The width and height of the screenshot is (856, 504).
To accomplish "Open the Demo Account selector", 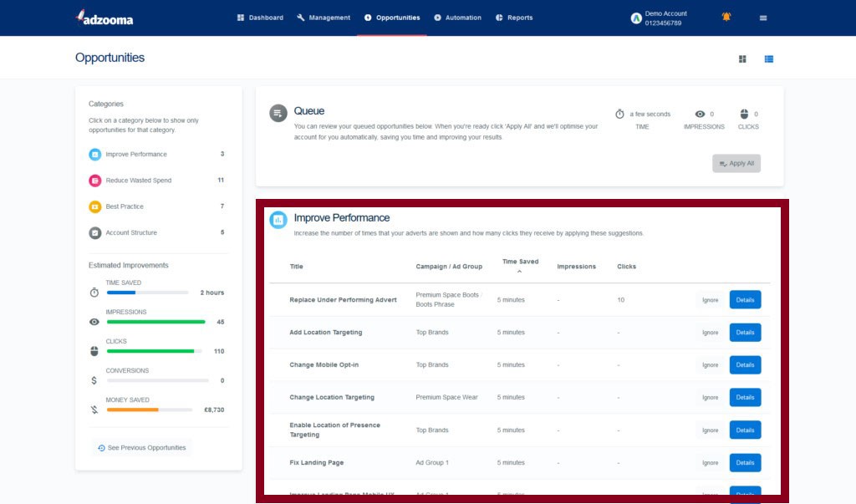I will pos(660,18).
